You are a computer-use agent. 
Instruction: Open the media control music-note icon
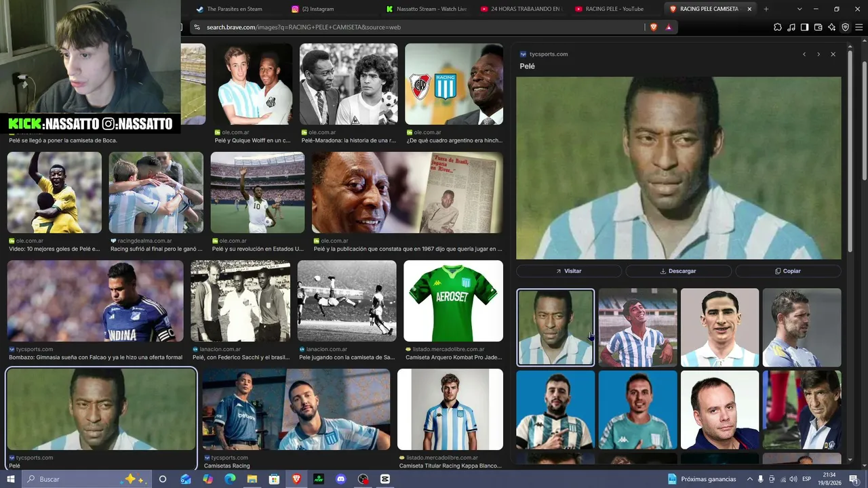coord(791,27)
